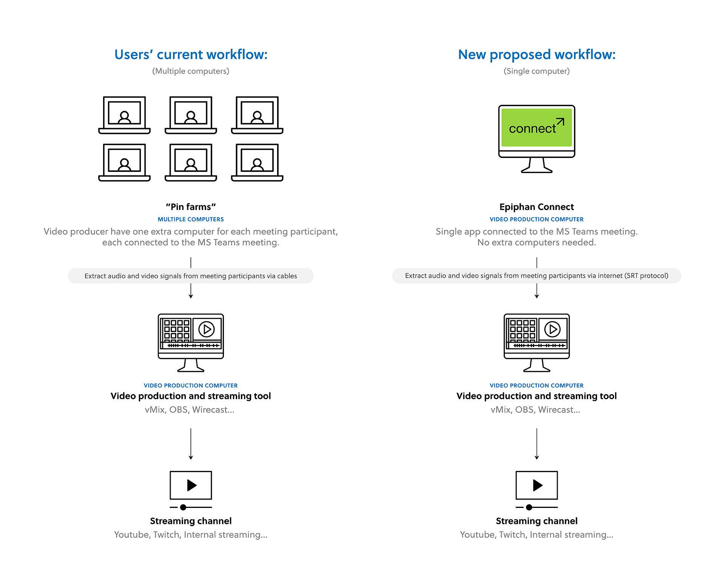The height and width of the screenshot is (588, 725).
Task: Click the top-middle laptop participant icon
Action: pyautogui.click(x=191, y=115)
